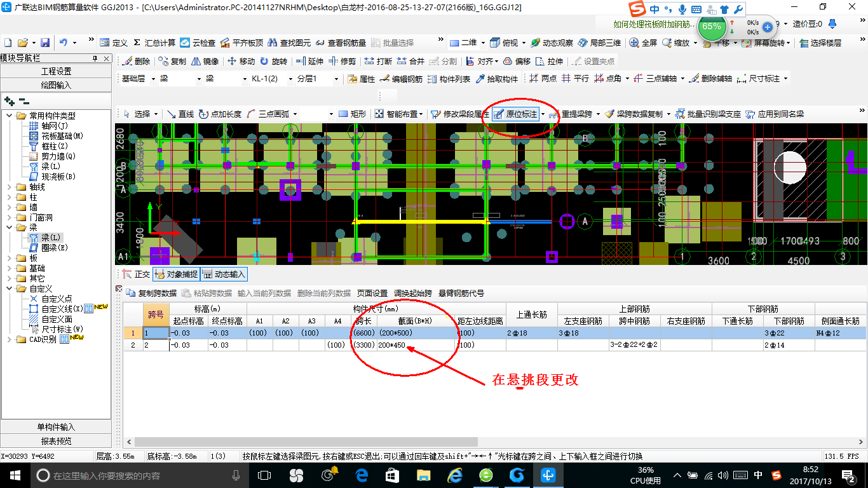Select the 移动 move tool
The width and height of the screenshot is (868, 488).
point(241,61)
